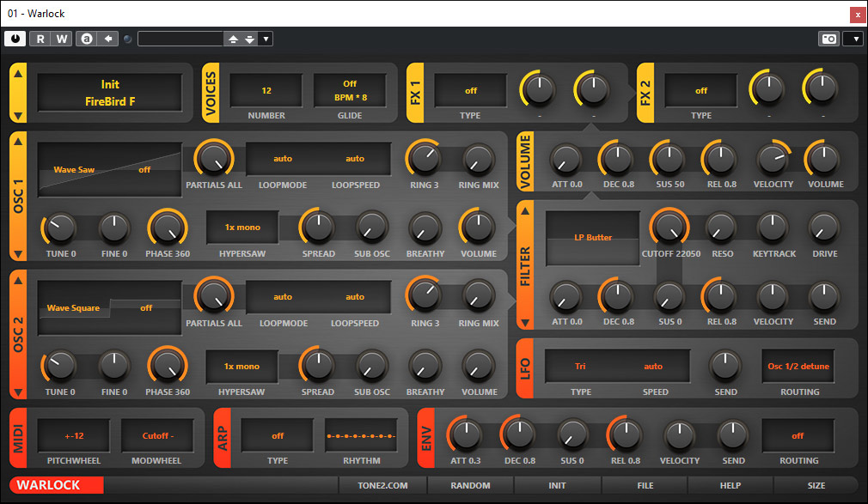Click the automation 'a' circle icon

[86, 39]
